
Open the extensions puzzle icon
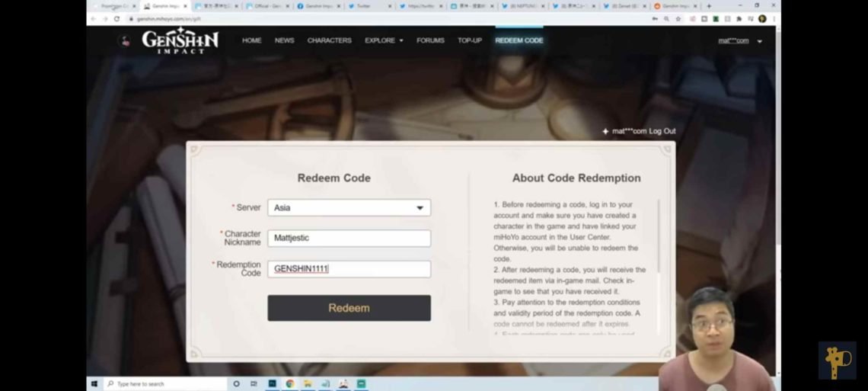pyautogui.click(x=739, y=19)
